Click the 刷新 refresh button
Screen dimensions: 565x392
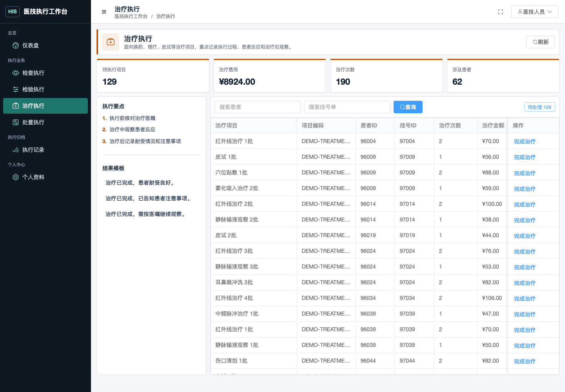(541, 42)
